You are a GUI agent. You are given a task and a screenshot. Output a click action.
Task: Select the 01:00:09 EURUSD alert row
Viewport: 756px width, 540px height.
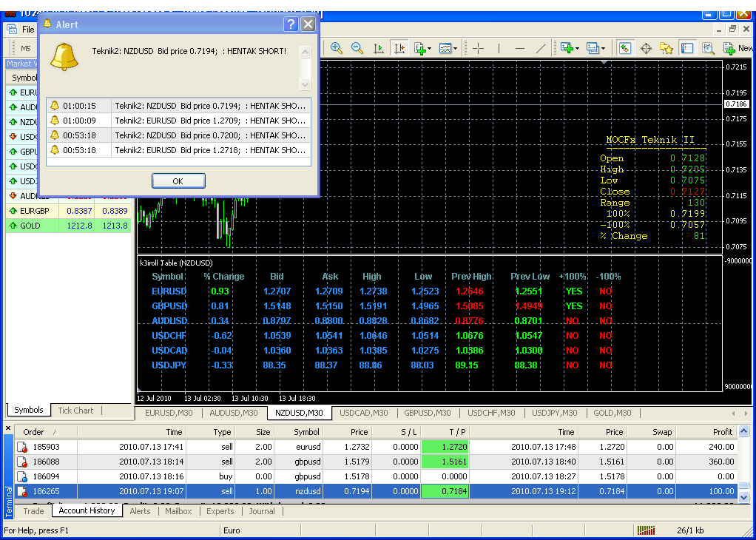click(178, 121)
